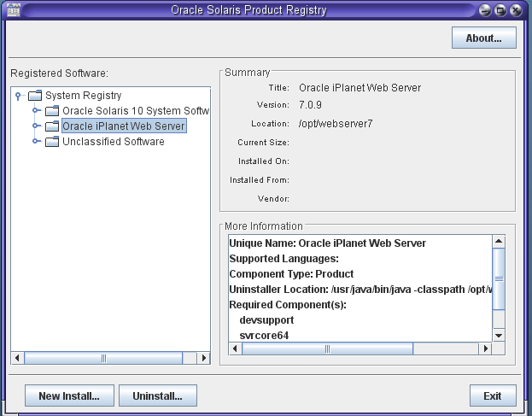The image size is (532, 416).
Task: Select the System Registry root item
Action: click(83, 96)
